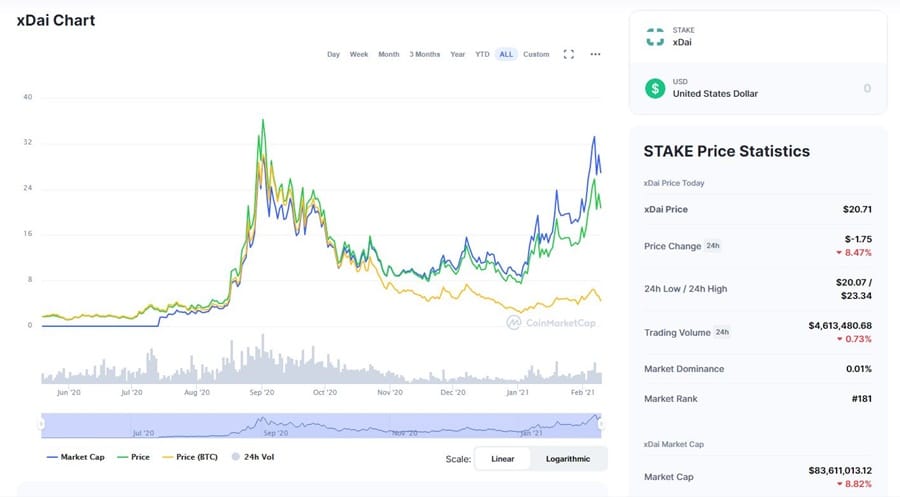The width and height of the screenshot is (900, 497).
Task: Click the green US Dollar icon
Action: pyautogui.click(x=655, y=88)
